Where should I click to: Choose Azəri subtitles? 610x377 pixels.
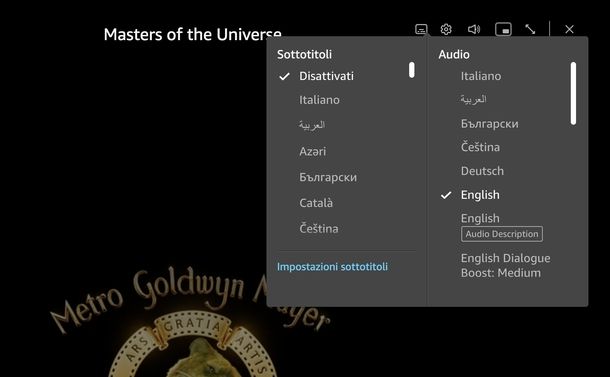click(312, 151)
